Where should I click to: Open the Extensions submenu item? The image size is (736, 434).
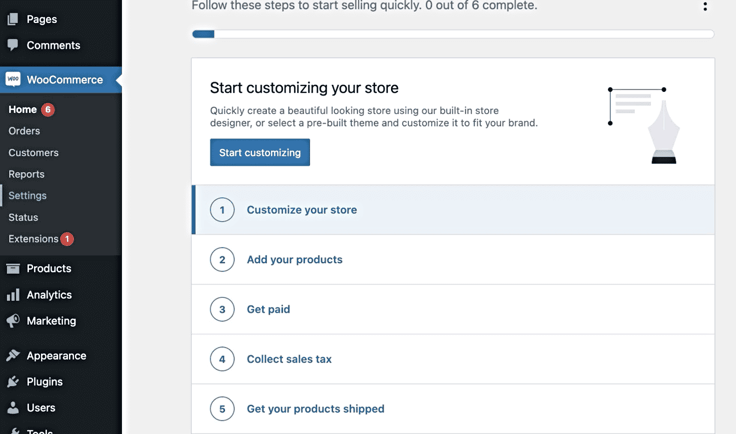33,239
